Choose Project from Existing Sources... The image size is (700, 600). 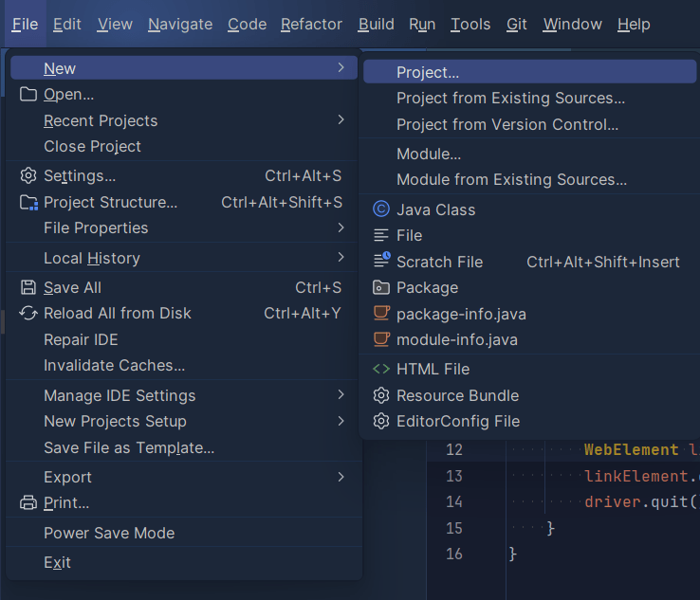tap(530, 99)
